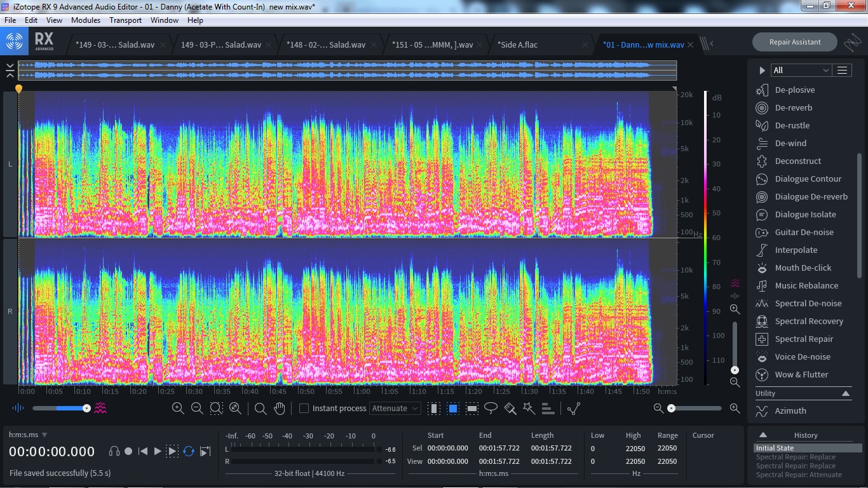This screenshot has height=488, width=868.
Task: Toggle loop playback
Action: [189, 451]
